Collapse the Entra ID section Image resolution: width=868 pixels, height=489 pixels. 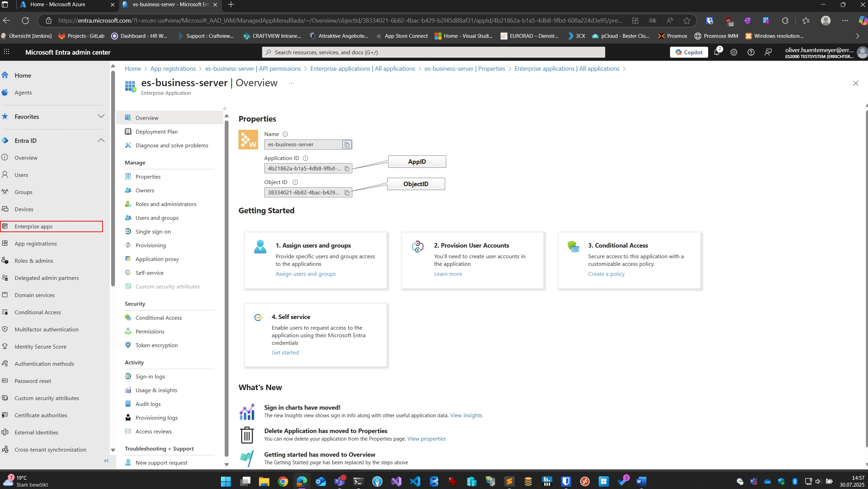101,140
